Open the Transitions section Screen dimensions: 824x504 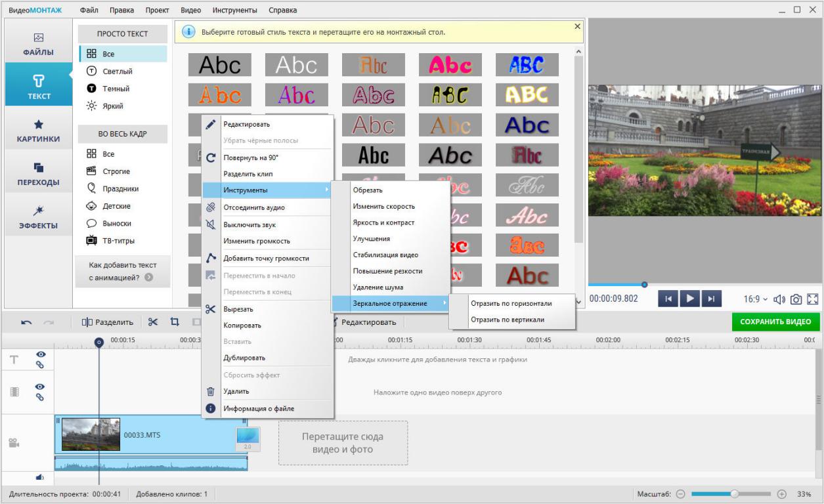pos(38,173)
